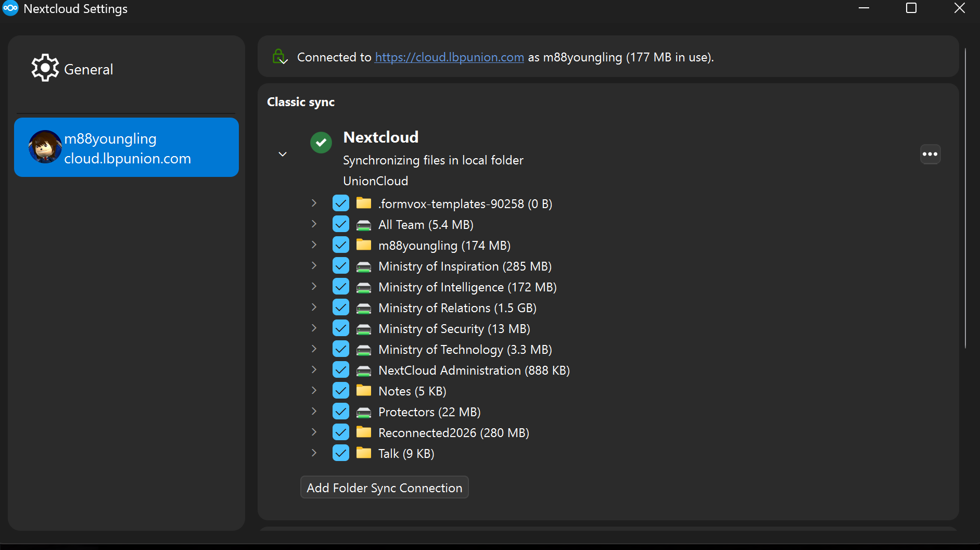Viewport: 980px width, 550px height.
Task: Select 'Ministry of Relations (1.5 GB)' row text
Action: 457,308
